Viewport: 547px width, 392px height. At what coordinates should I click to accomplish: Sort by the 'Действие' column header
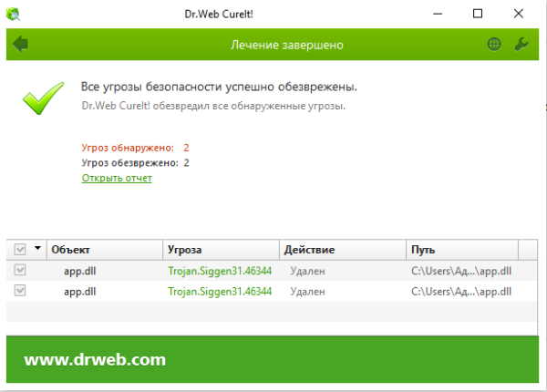(343, 250)
